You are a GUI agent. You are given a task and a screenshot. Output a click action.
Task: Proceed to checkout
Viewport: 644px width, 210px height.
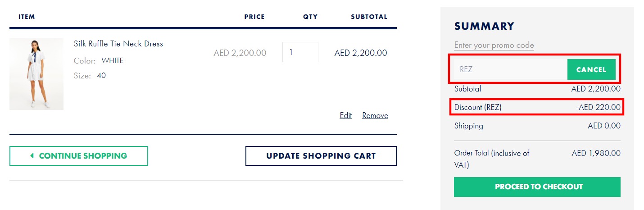537,187
